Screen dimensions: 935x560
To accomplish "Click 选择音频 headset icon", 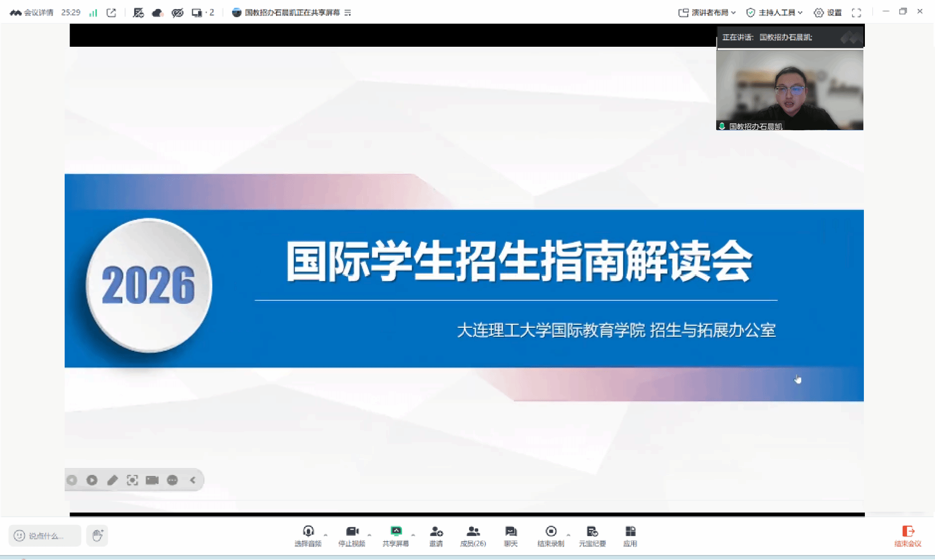I will coord(308,537).
